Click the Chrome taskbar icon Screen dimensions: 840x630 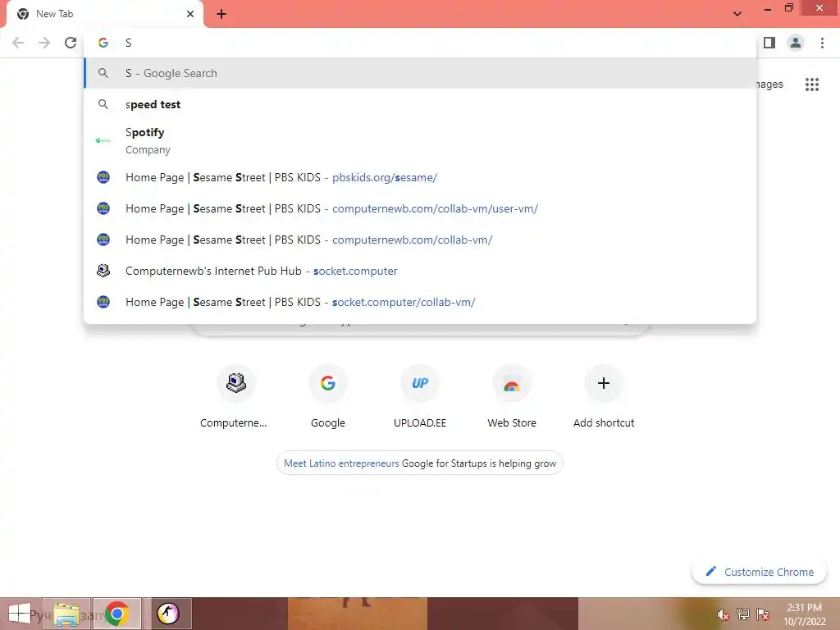coord(116,614)
